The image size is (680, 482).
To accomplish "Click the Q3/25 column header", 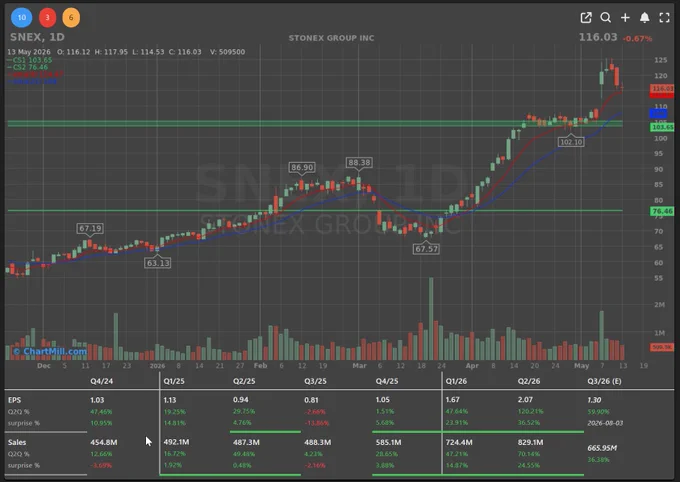I will pos(315,381).
